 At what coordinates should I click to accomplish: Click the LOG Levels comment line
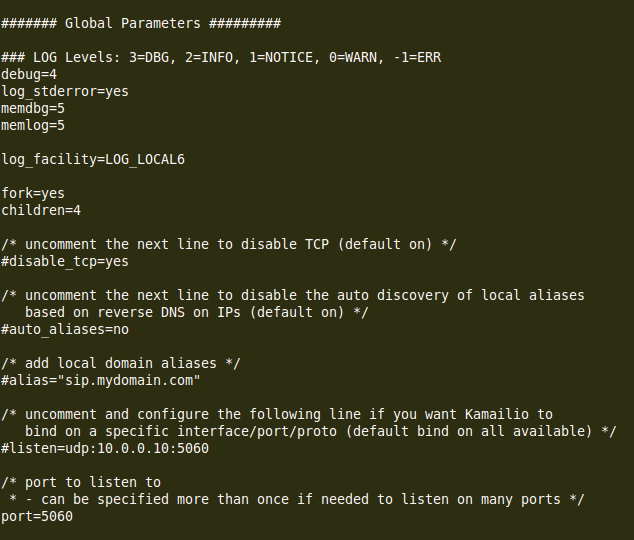point(221,57)
